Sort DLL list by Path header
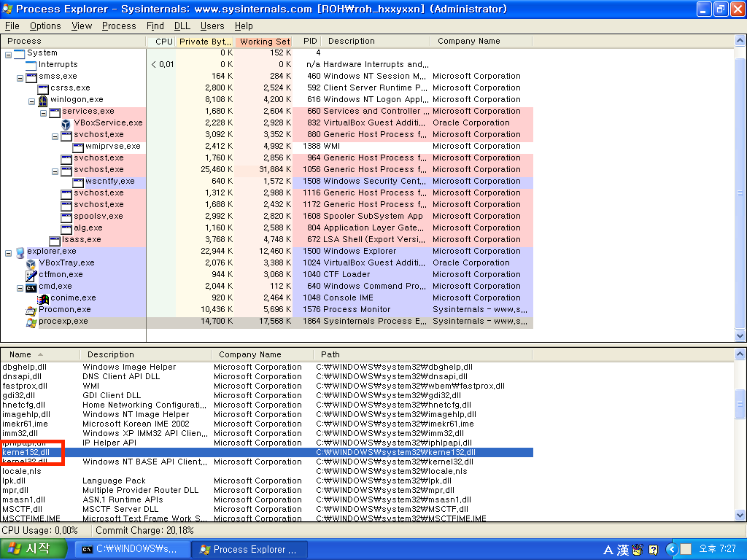 [422, 355]
